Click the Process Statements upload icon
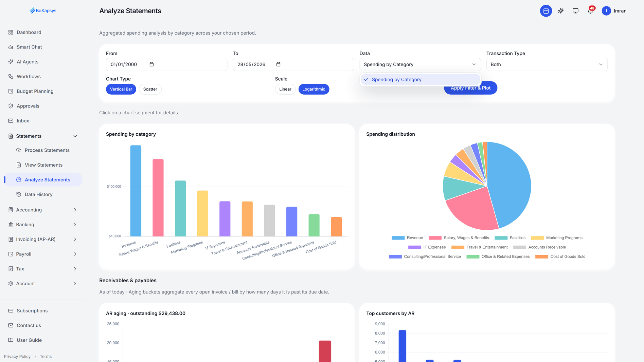The width and height of the screenshot is (644, 362). coord(19,150)
